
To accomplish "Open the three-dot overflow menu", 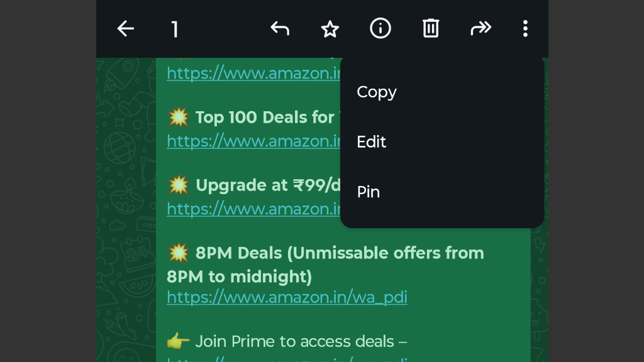I will coord(525,29).
